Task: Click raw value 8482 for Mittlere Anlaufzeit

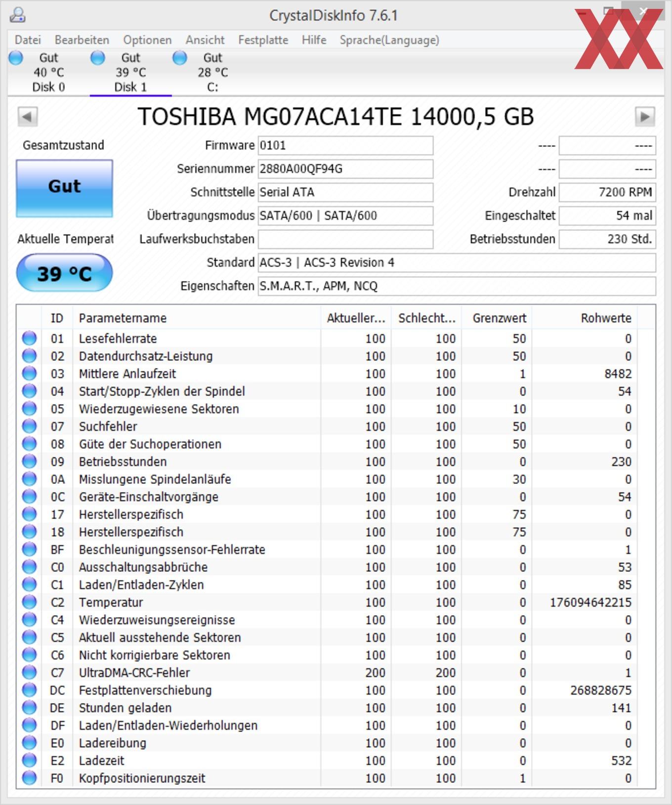Action: coord(618,374)
